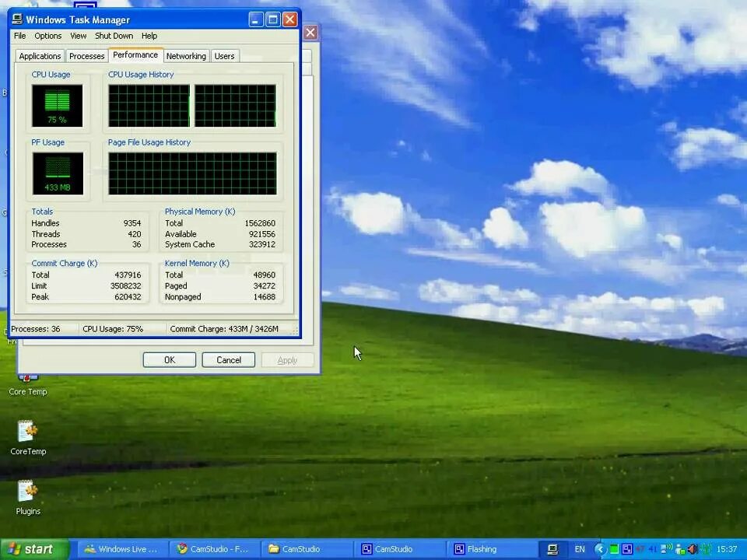The height and width of the screenshot is (560, 747).
Task: Click the blue Core Temp tray reading
Action: click(652, 549)
